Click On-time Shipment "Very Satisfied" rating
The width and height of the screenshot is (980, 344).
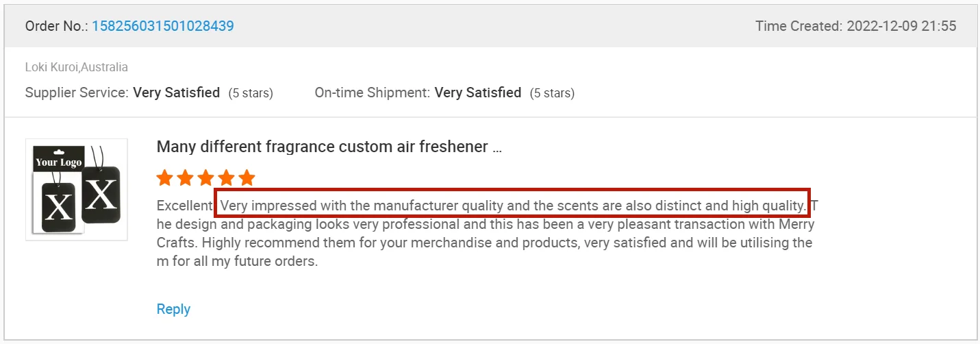click(x=478, y=93)
